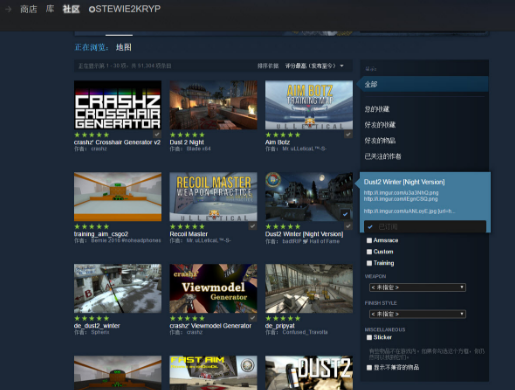Open the 库 menu
Image resolution: width=515 pixels, height=390 pixels.
[x=50, y=9]
